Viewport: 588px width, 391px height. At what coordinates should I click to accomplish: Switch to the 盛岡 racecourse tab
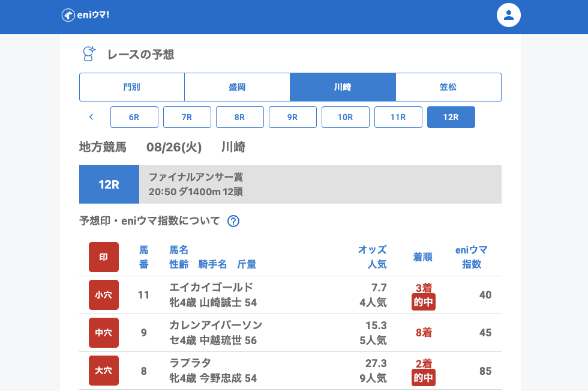click(237, 87)
